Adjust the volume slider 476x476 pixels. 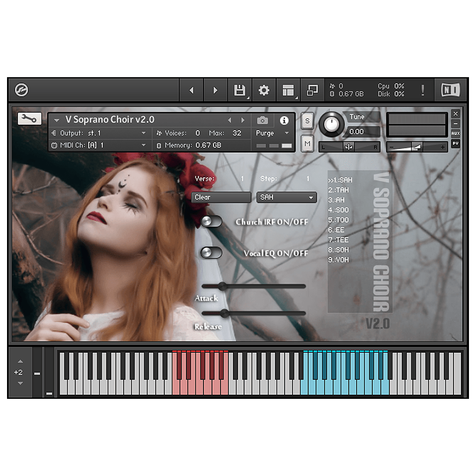click(x=417, y=147)
